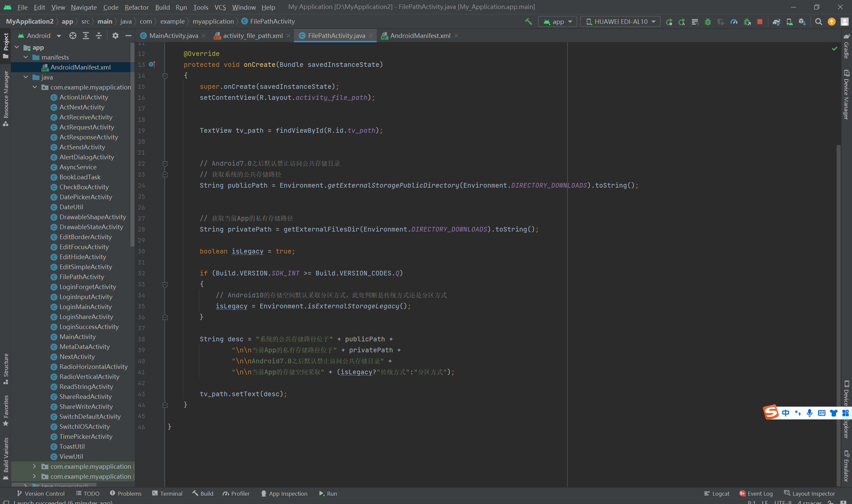Click the Search Everywhere magnifier

coord(818,22)
